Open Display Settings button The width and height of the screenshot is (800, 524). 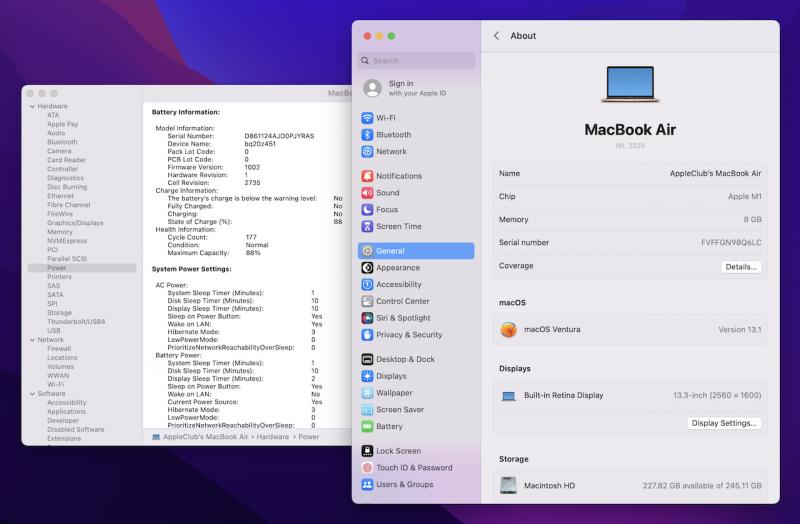coord(724,423)
